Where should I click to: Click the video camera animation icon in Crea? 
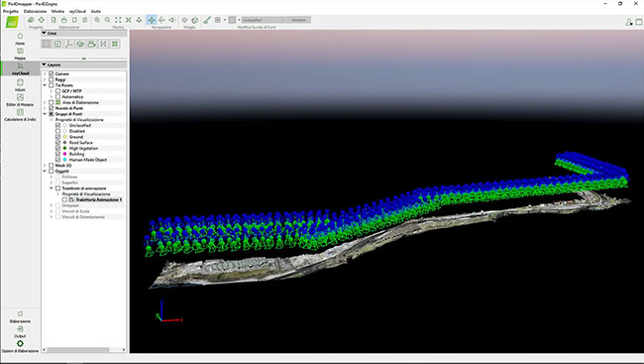[x=92, y=44]
